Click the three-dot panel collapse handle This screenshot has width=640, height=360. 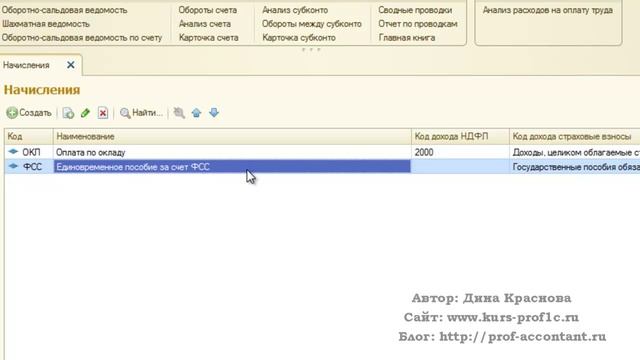(311, 49)
